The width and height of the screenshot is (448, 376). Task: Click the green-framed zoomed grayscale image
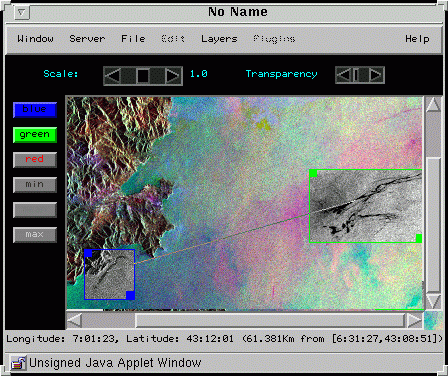pos(366,206)
